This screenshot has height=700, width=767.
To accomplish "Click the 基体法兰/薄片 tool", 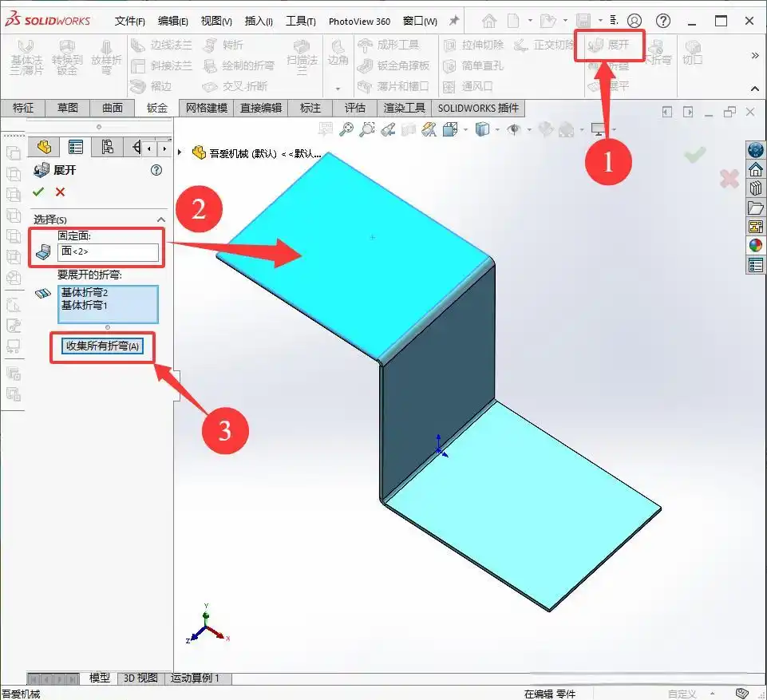I will 27,58.
